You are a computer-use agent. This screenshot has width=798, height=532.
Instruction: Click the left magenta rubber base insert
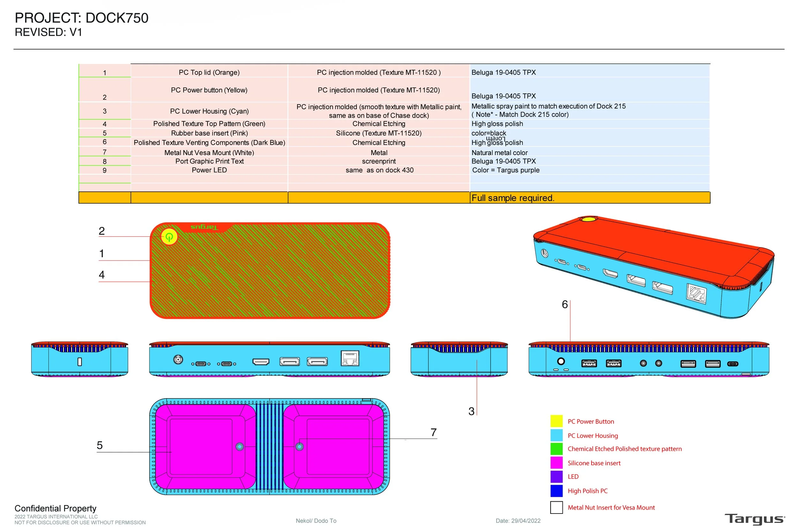(x=203, y=446)
